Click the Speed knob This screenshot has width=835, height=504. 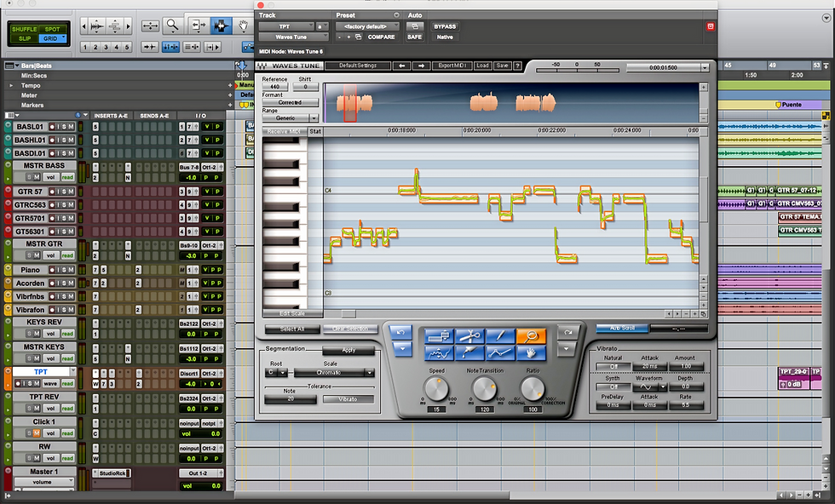tap(436, 389)
